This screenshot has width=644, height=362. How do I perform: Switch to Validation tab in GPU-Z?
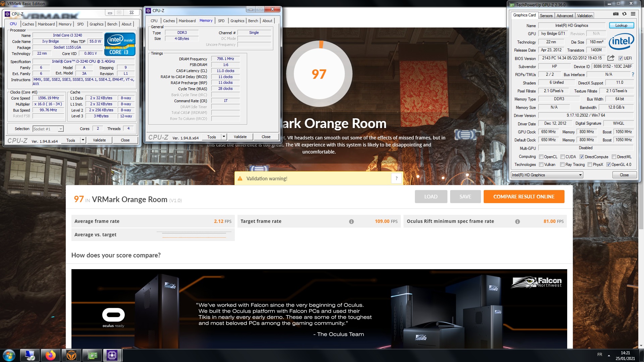(585, 16)
